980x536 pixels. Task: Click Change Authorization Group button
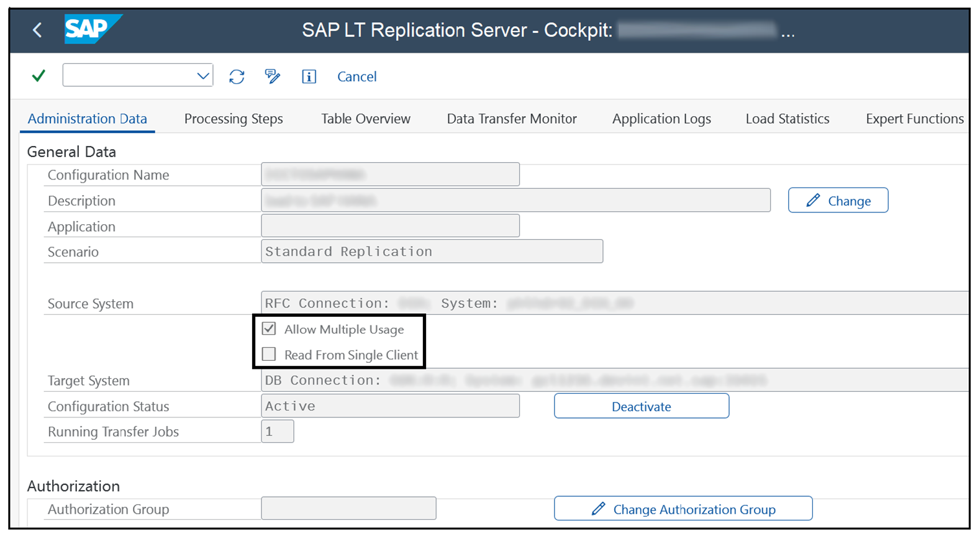[x=683, y=509]
